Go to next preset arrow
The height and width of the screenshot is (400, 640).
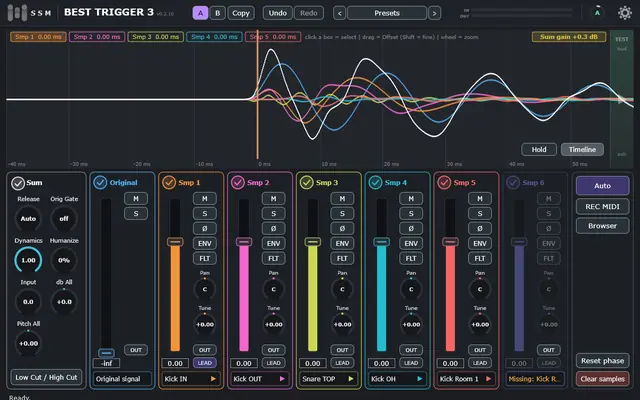[x=434, y=13]
